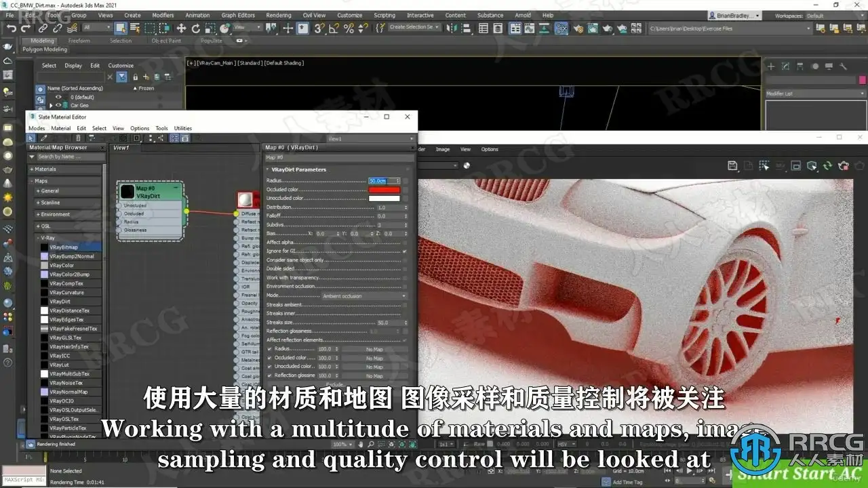Open the Mode Ambient occlusion dropdown
The height and width of the screenshot is (488, 868).
[364, 296]
